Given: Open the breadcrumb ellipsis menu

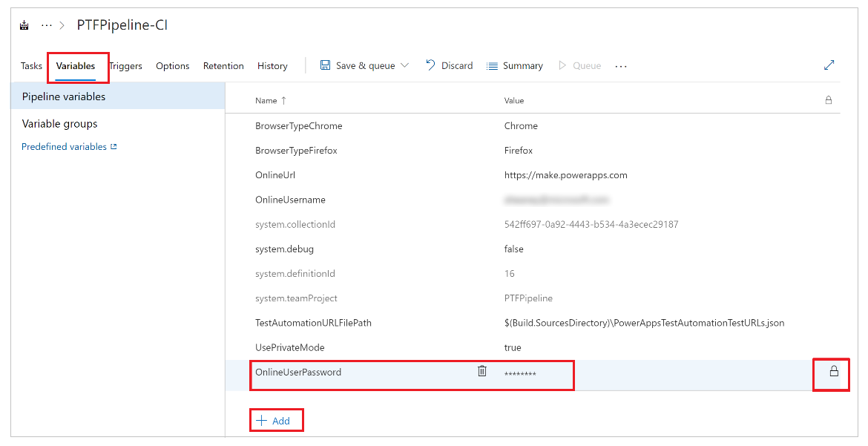Looking at the screenshot, I should [x=47, y=25].
